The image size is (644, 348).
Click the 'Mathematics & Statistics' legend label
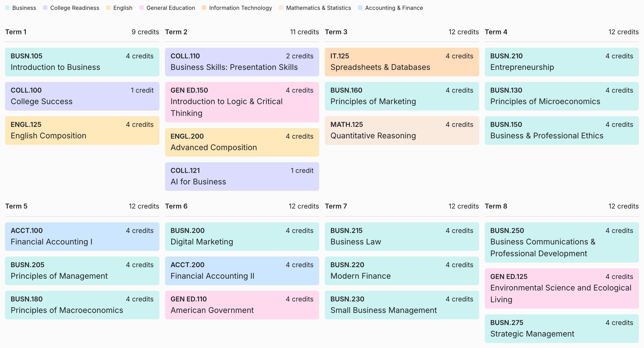pyautogui.click(x=318, y=8)
